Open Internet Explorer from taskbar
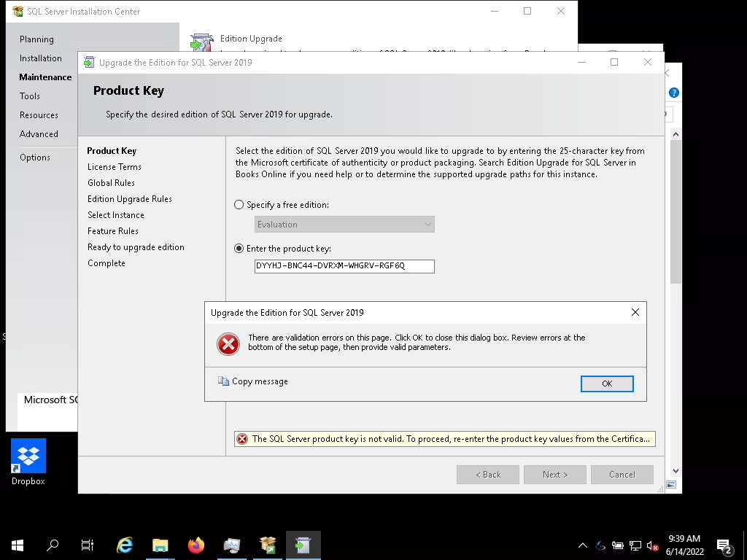 125,545
